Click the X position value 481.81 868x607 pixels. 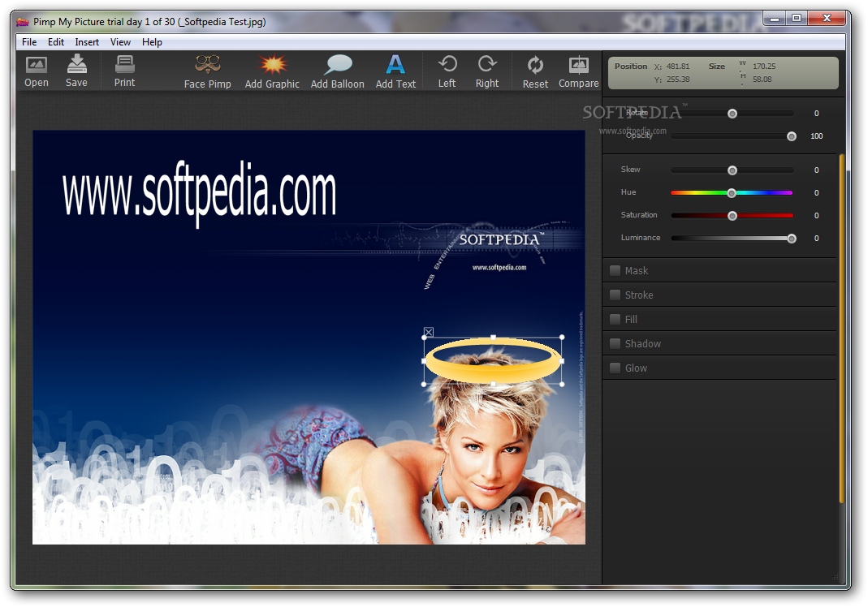[677, 66]
